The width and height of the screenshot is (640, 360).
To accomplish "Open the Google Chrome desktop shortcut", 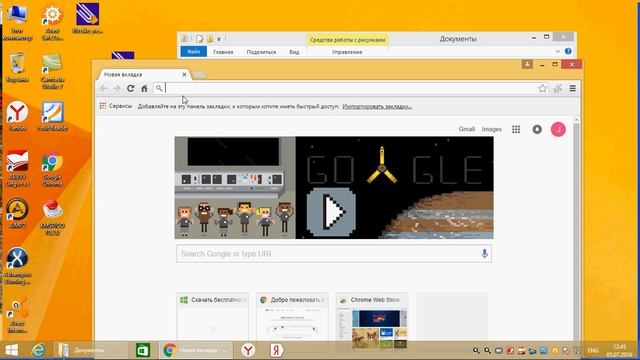I will [52, 169].
